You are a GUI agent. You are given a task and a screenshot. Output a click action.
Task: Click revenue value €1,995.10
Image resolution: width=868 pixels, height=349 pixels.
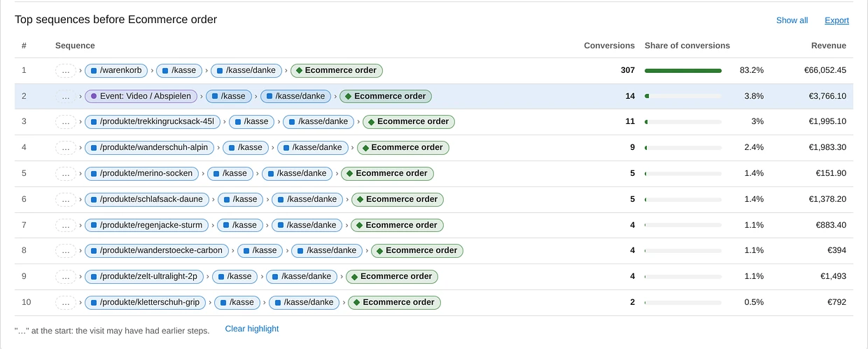click(x=827, y=121)
